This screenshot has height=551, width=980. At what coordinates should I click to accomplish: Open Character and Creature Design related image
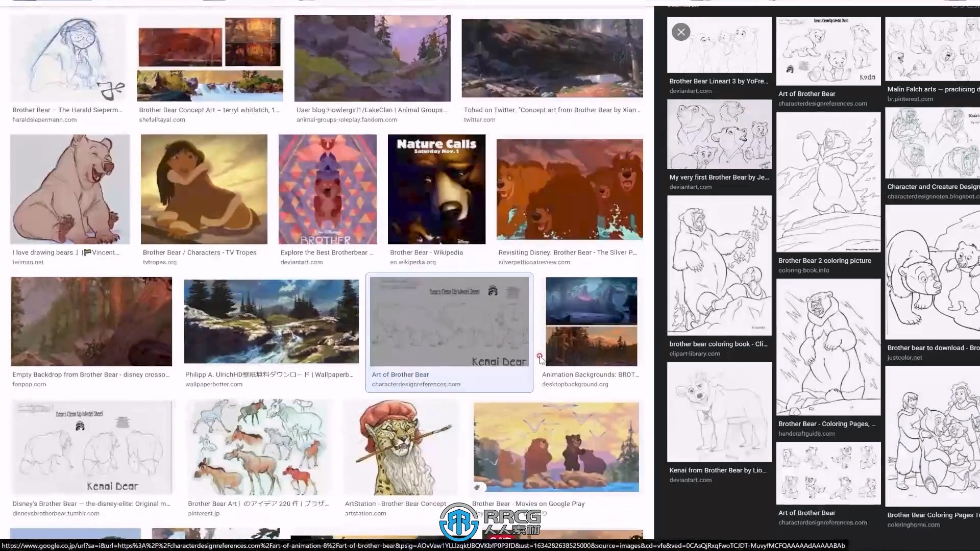click(x=933, y=143)
